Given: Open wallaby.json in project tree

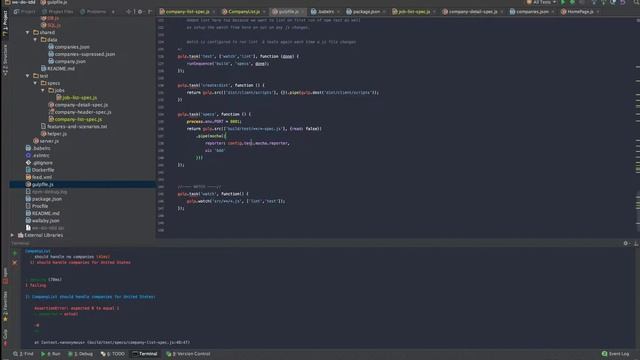Looking at the screenshot, I should [x=42, y=221].
